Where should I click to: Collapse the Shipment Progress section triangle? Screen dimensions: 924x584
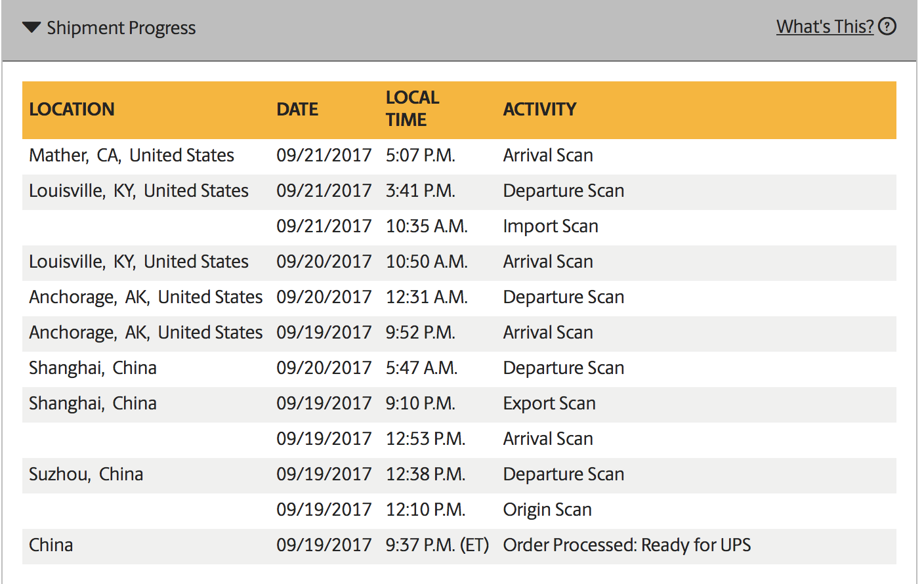31,28
